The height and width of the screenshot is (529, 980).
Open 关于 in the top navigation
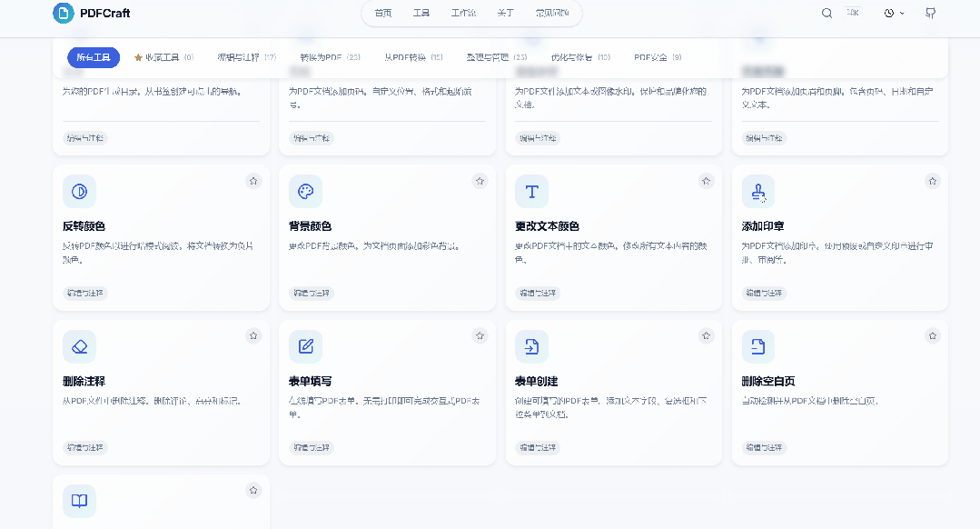506,13
